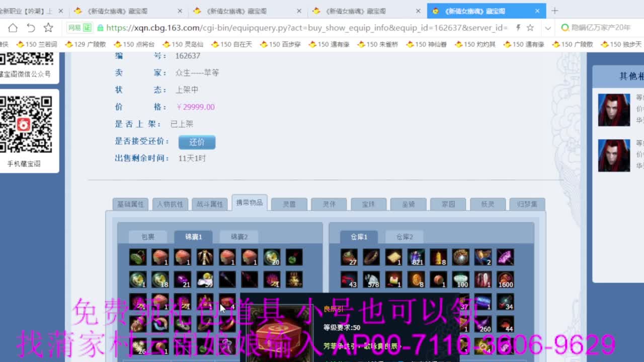Switch to the 归梦集 tab

(x=527, y=204)
